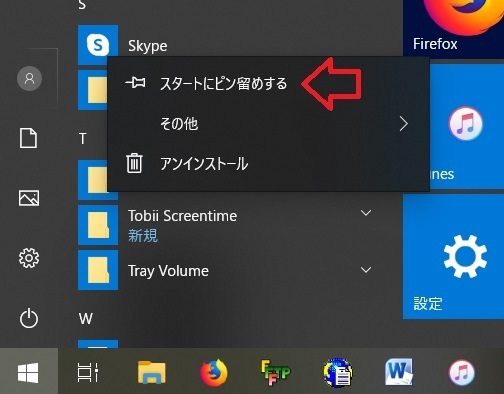
Task: Expand the その他 chevron arrow
Action: [x=404, y=124]
